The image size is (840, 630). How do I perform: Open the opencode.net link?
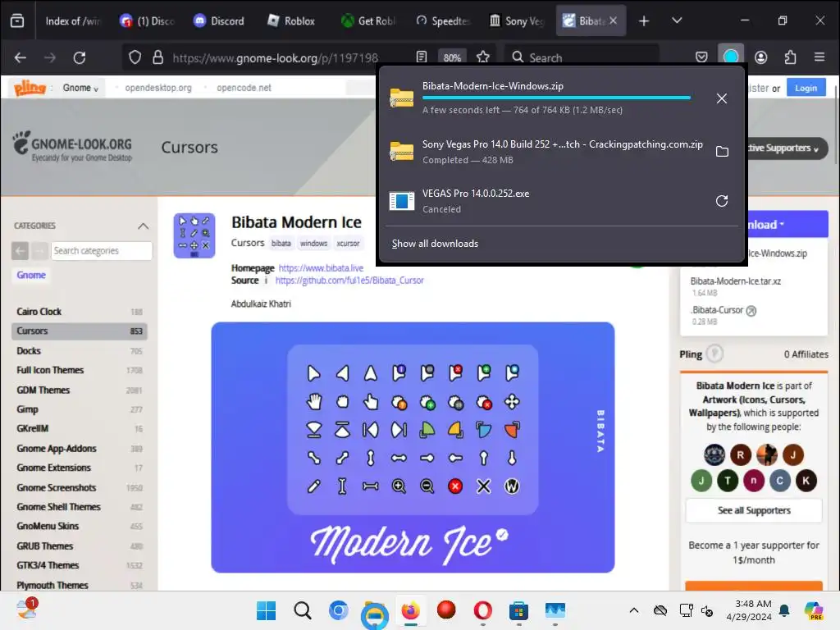(x=244, y=88)
